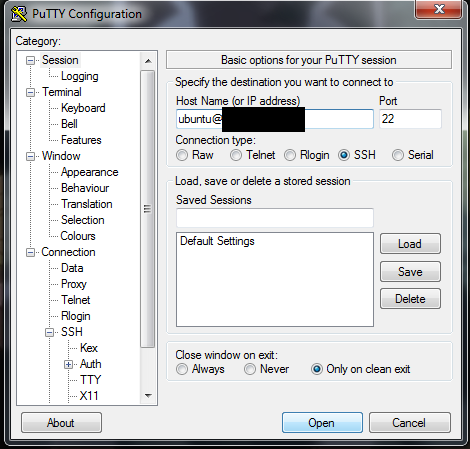Select Default Settings in session list
Screen dimensions: 470x449
217,241
